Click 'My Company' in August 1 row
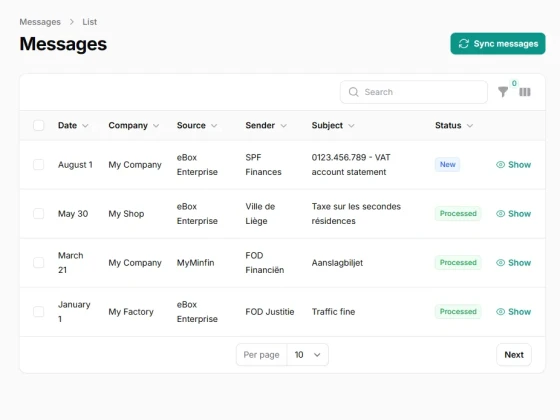560x420 pixels. tap(135, 165)
